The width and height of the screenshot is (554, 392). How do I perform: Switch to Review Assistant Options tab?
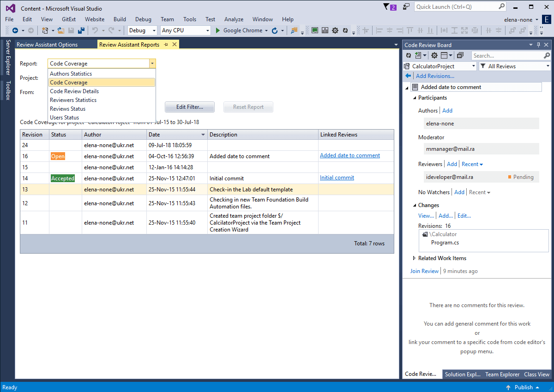pyautogui.click(x=47, y=45)
